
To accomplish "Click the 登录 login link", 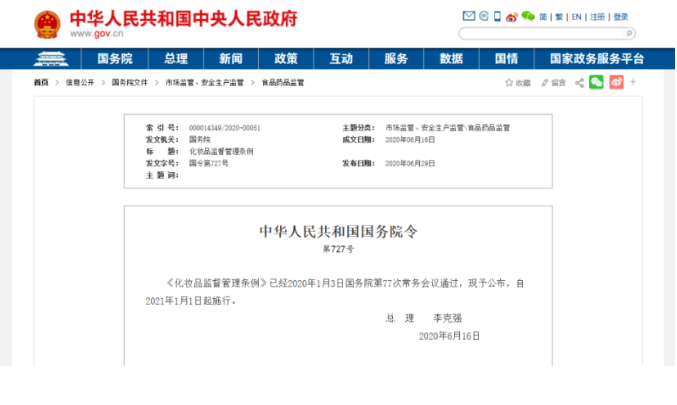I will (621, 17).
